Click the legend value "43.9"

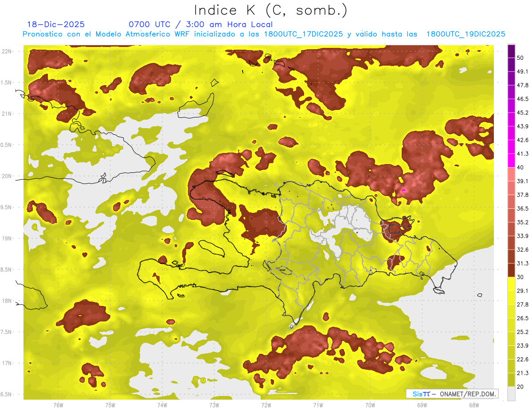coord(523,126)
